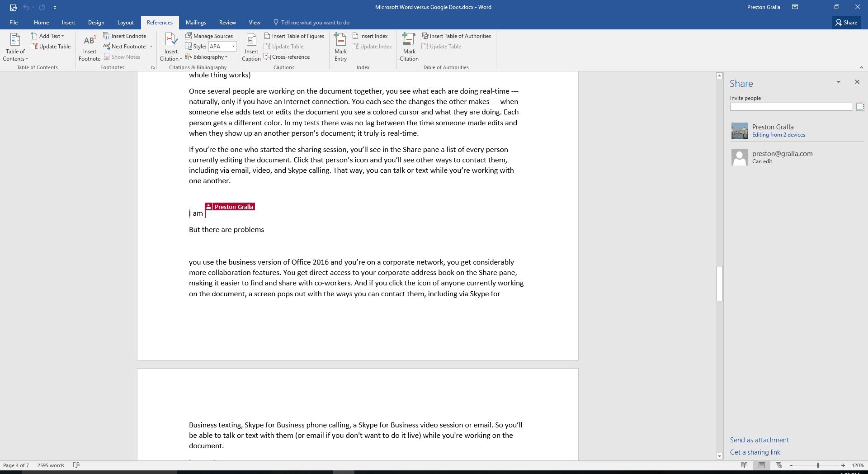Screen dimensions: 868x474
Task: Click the proofing errors icon in status bar
Action: (76, 465)
